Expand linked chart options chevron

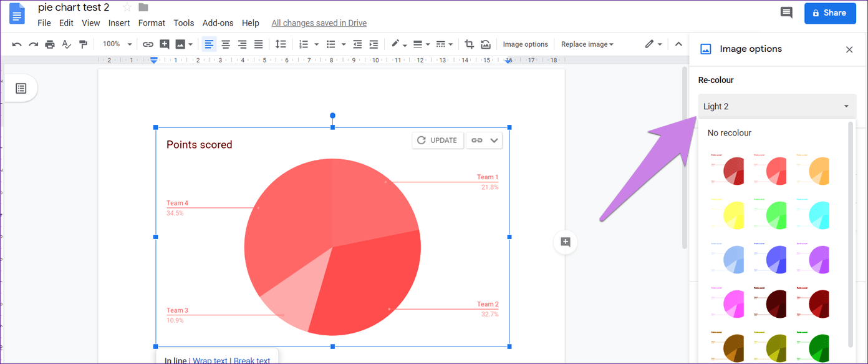[x=494, y=140]
